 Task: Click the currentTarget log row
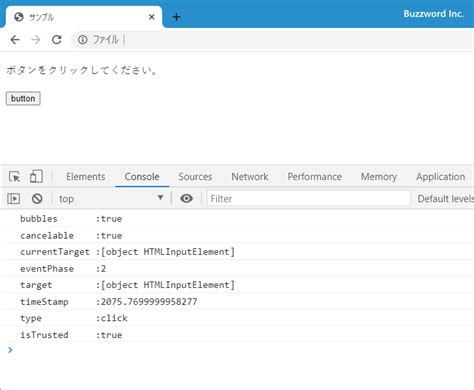pos(237,252)
